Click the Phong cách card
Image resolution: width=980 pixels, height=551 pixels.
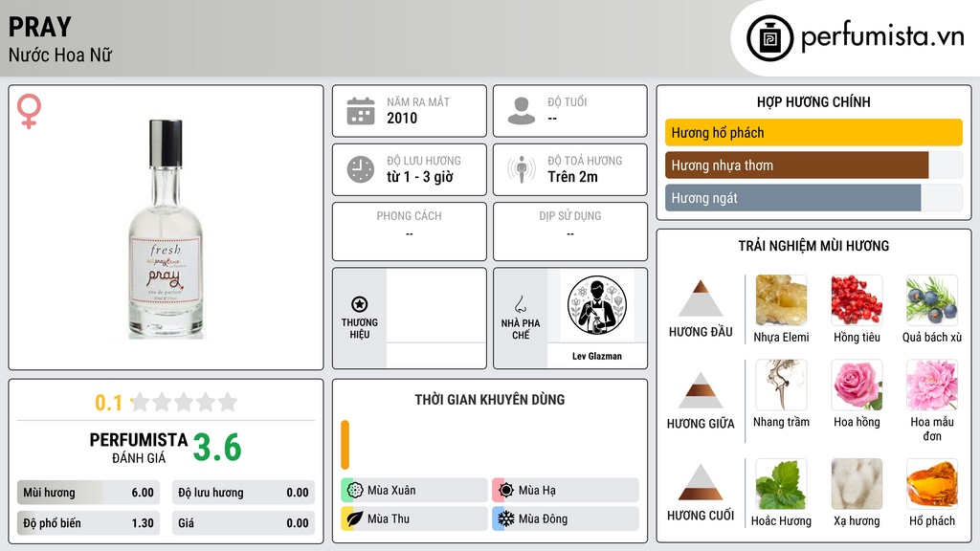tap(410, 231)
